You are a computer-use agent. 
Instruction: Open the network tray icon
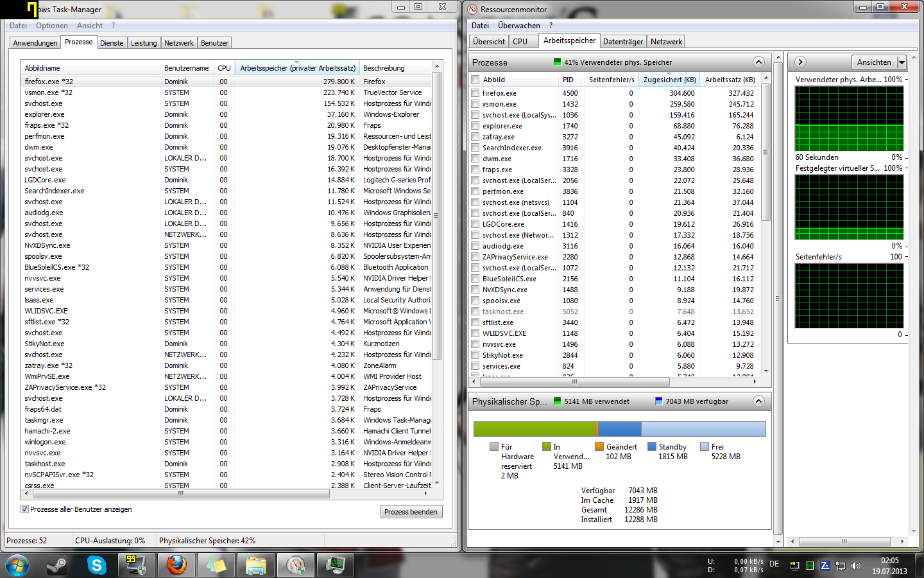point(841,566)
